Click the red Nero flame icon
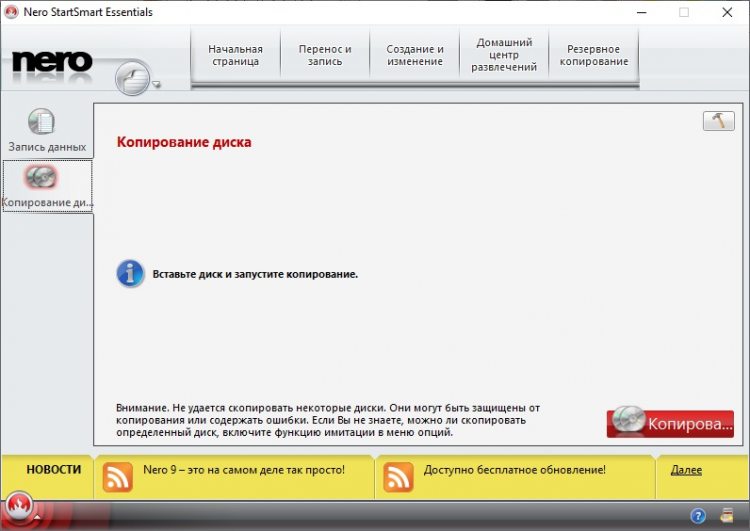Viewport: 750px width, 531px height. [19, 505]
